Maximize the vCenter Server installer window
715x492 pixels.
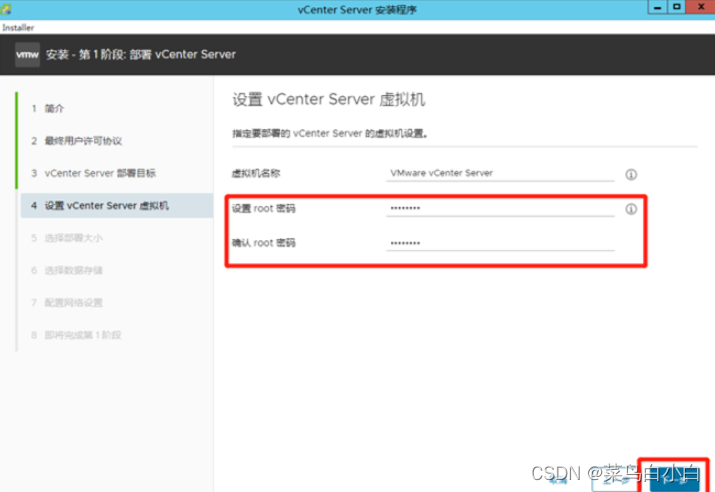pos(677,7)
